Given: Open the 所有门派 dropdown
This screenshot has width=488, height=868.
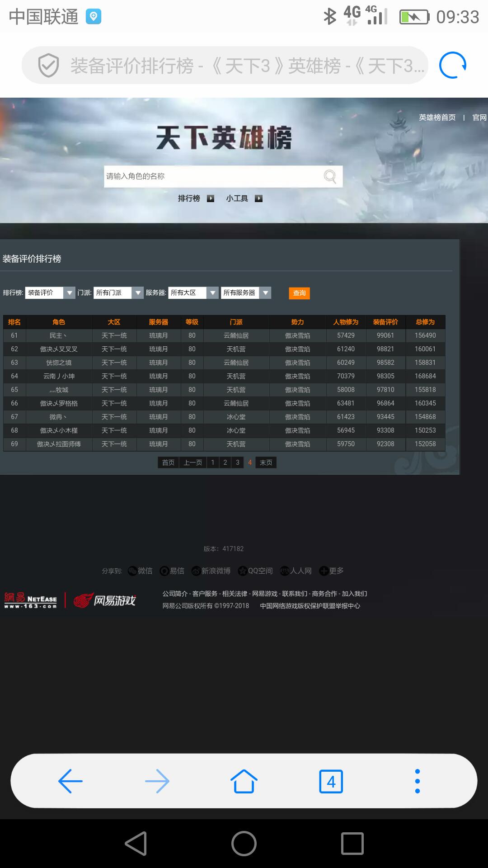Looking at the screenshot, I should point(118,293).
